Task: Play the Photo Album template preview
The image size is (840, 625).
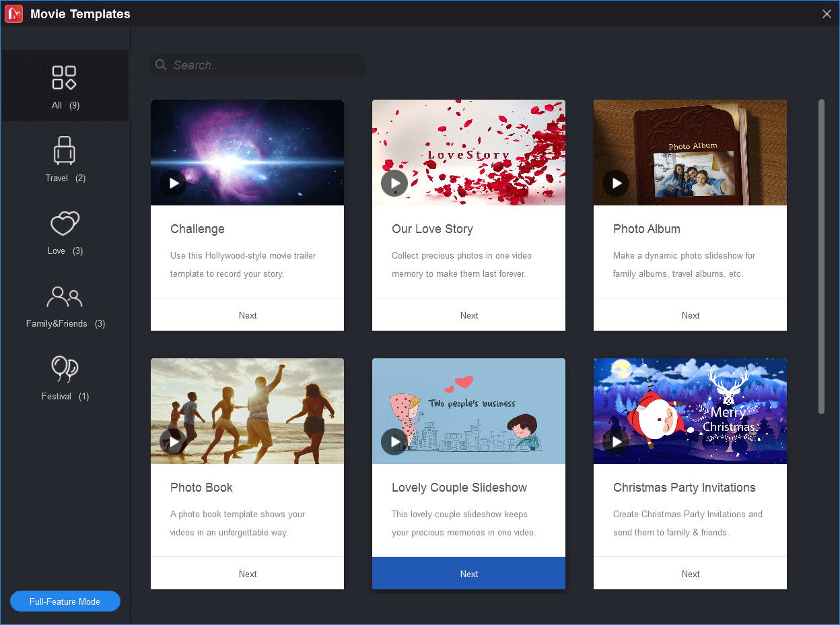Action: 616,183
